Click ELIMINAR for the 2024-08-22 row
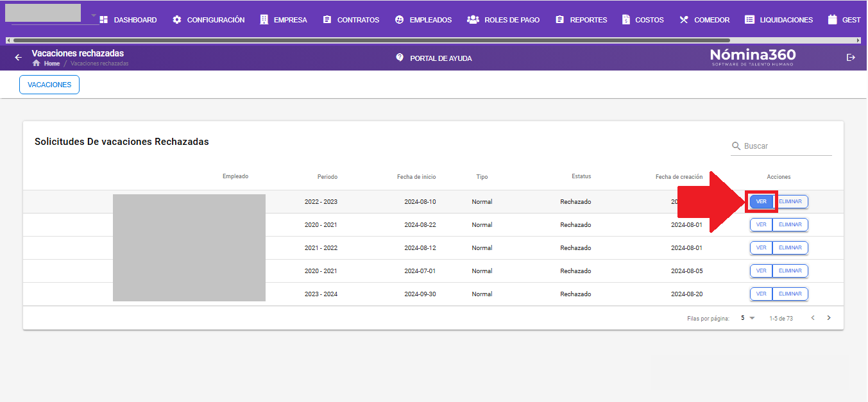868x402 pixels. (790, 224)
